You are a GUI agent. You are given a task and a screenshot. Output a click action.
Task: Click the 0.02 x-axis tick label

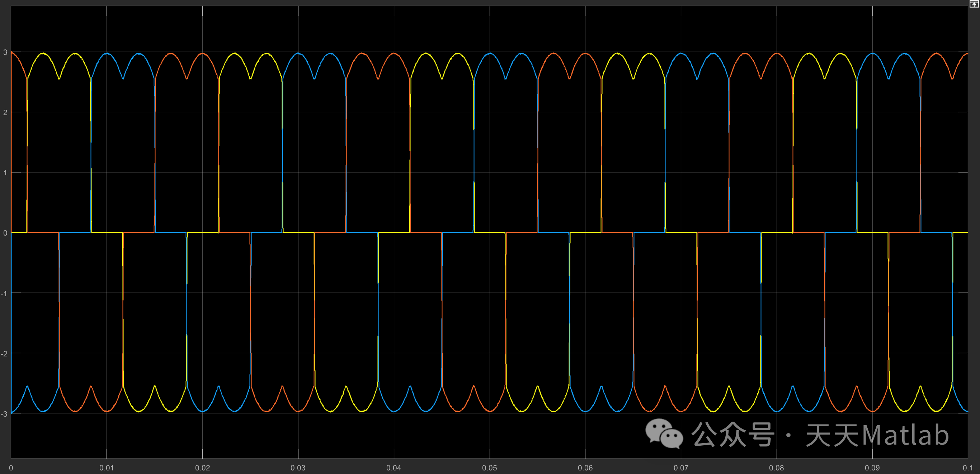[202, 468]
